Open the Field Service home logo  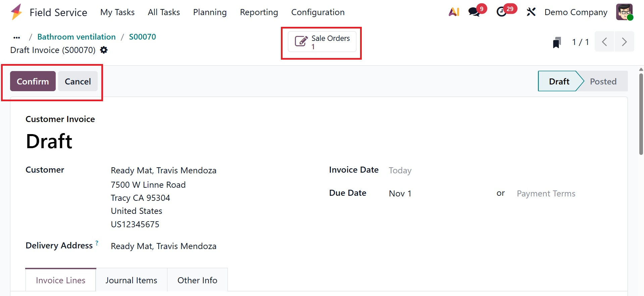click(x=16, y=12)
